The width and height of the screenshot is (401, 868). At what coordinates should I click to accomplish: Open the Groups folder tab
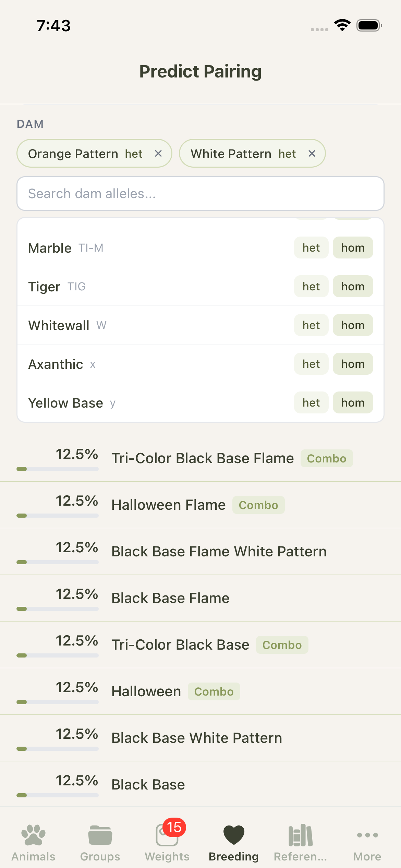100,842
